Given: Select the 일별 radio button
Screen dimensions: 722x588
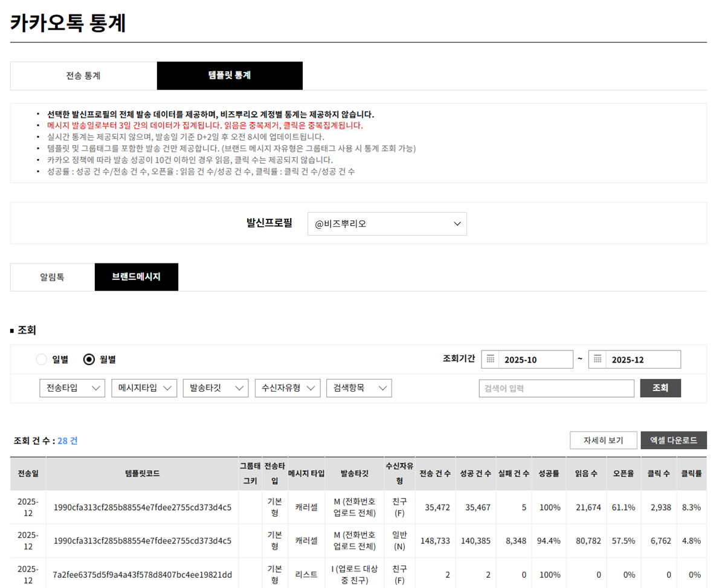Looking at the screenshot, I should coord(42,360).
